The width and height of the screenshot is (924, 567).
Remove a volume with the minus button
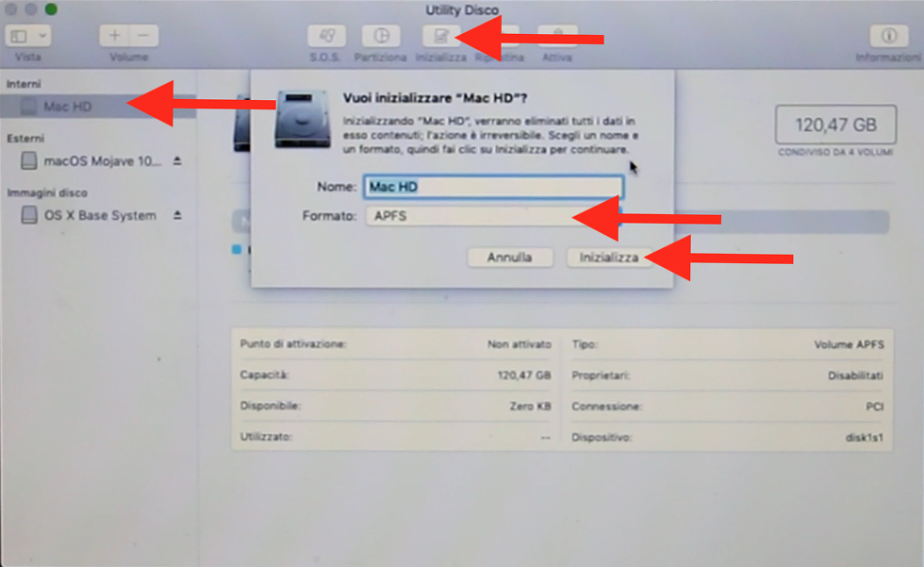point(143,35)
